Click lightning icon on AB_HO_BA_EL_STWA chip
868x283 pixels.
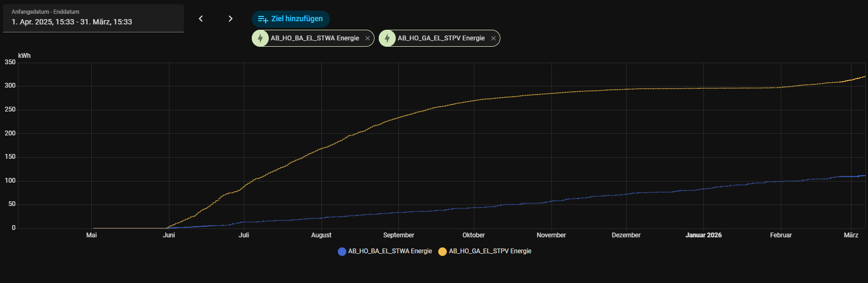point(260,38)
